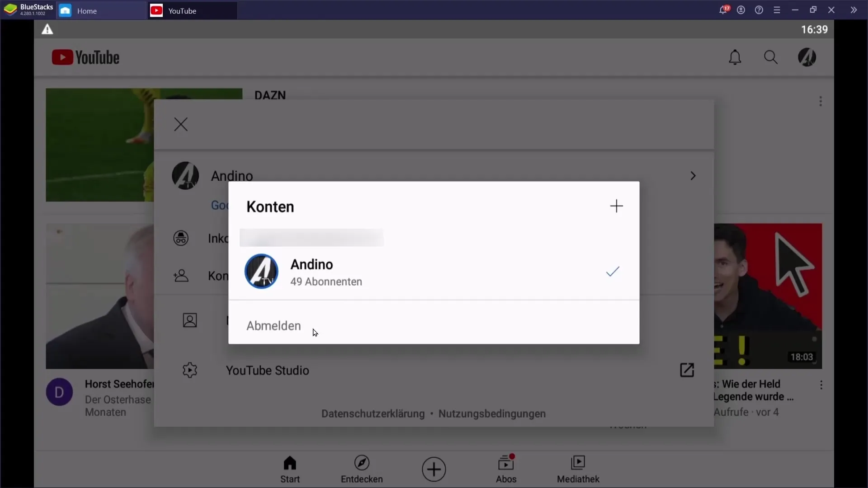Click the blurred email field in Konten
The width and height of the screenshot is (868, 488).
tap(311, 238)
